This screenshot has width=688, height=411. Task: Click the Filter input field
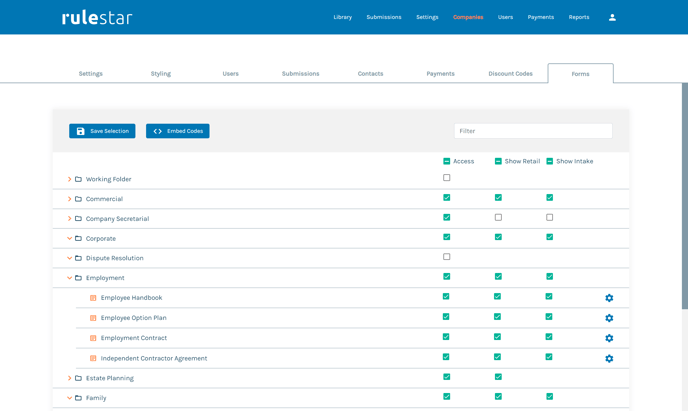tap(533, 131)
